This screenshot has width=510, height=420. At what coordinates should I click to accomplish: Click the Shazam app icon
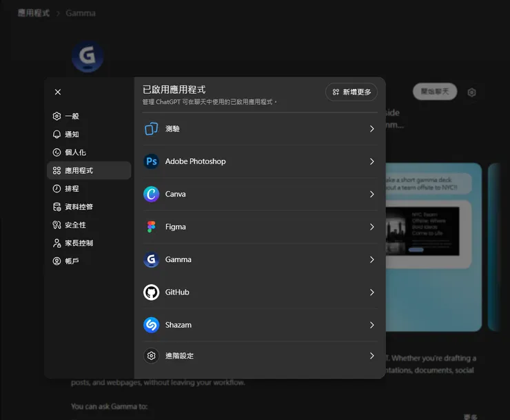point(151,325)
